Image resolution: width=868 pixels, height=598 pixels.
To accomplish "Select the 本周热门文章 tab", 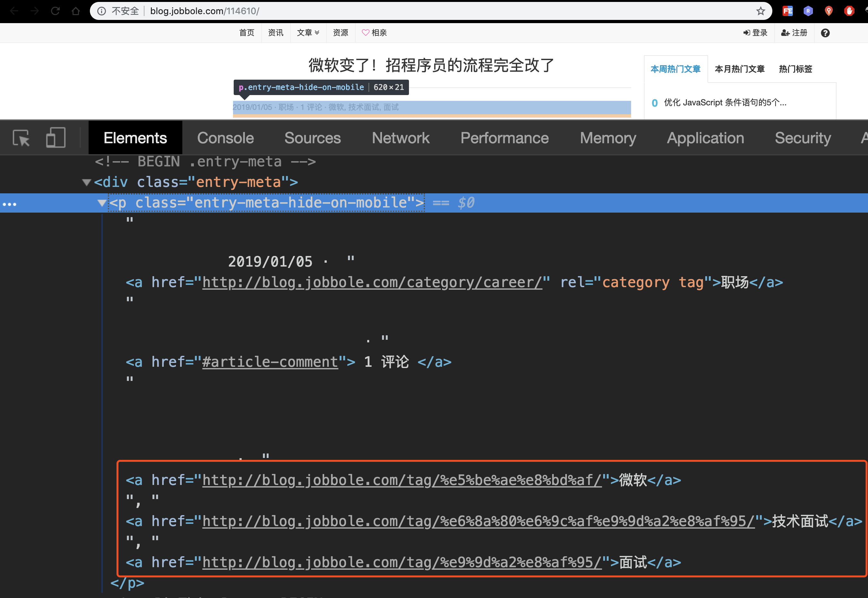I will [x=675, y=69].
